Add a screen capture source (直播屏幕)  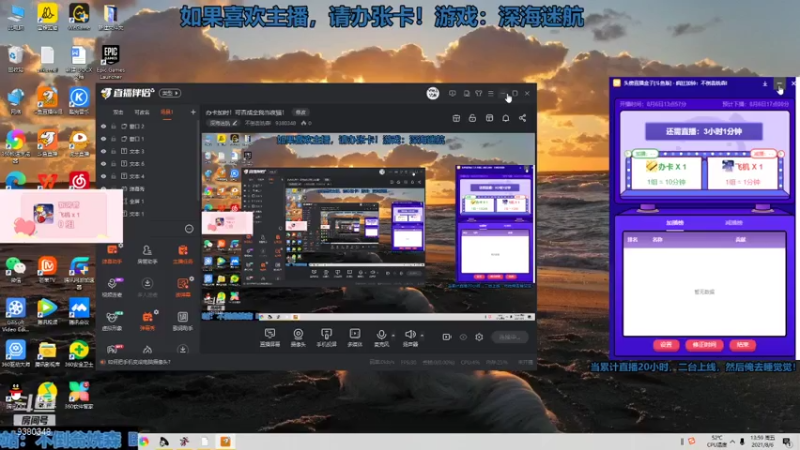(270, 337)
